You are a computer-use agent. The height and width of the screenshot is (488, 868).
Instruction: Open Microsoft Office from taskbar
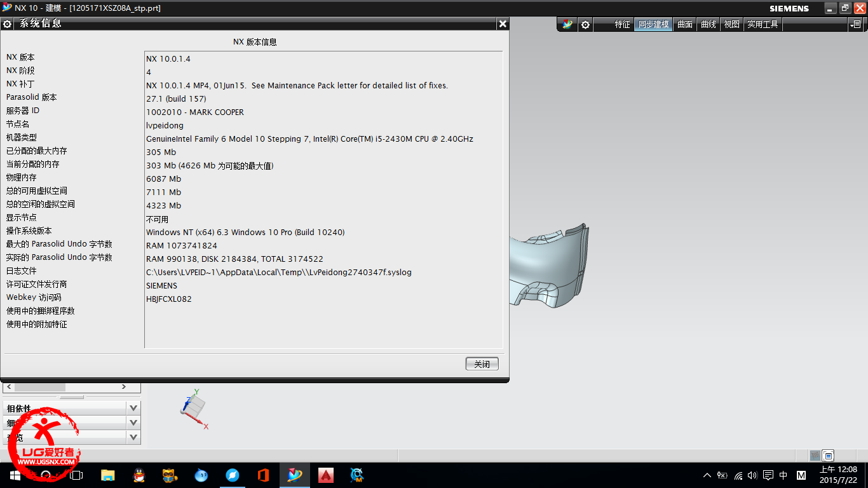point(264,475)
